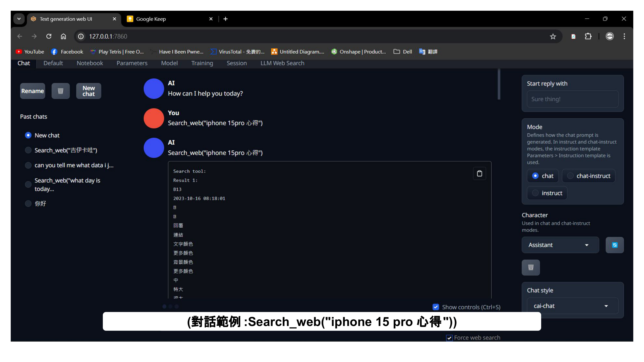Switch to the Parameters tab
644x362 pixels.
pos(132,63)
